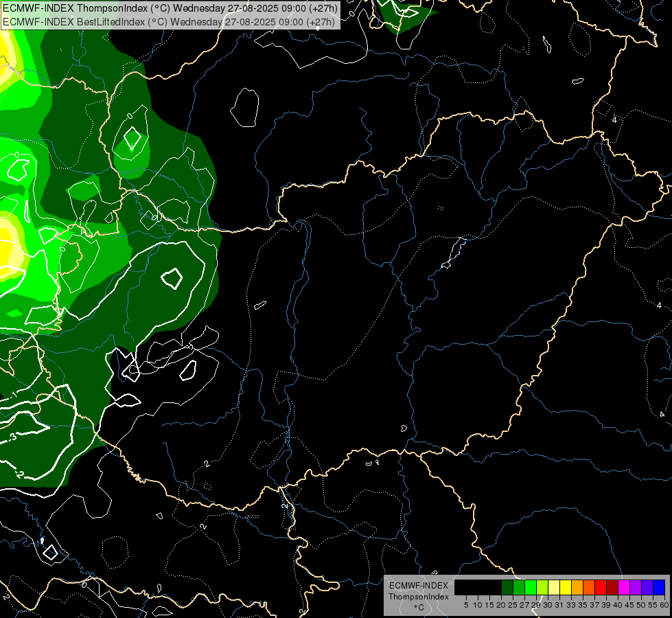Image resolution: width=672 pixels, height=618 pixels.
Task: Choose the yellow-green 29–30 legend swatch
Action: pyautogui.click(x=542, y=587)
